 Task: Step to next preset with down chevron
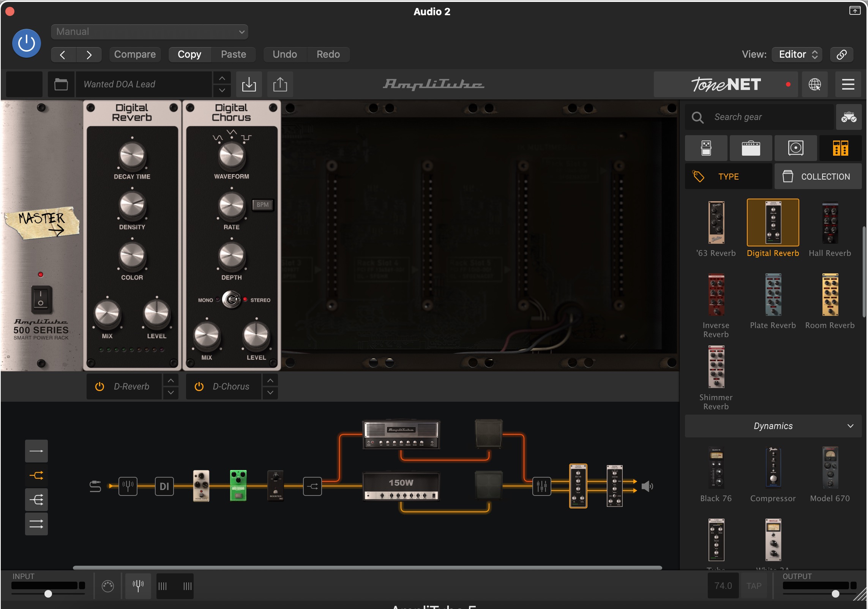pyautogui.click(x=222, y=91)
